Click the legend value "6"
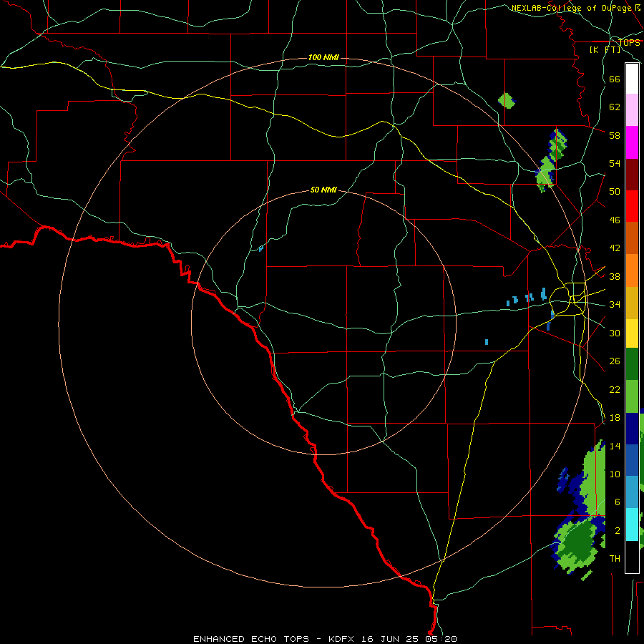 tap(617, 502)
